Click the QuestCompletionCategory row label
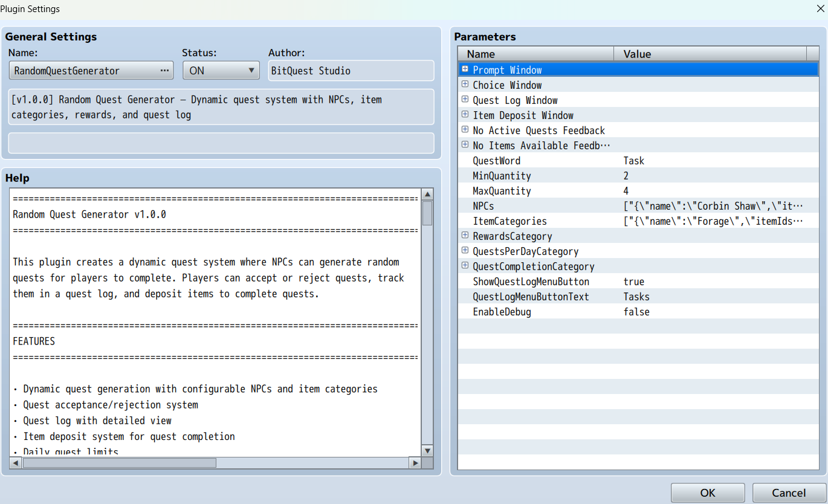The image size is (828, 504). click(534, 267)
